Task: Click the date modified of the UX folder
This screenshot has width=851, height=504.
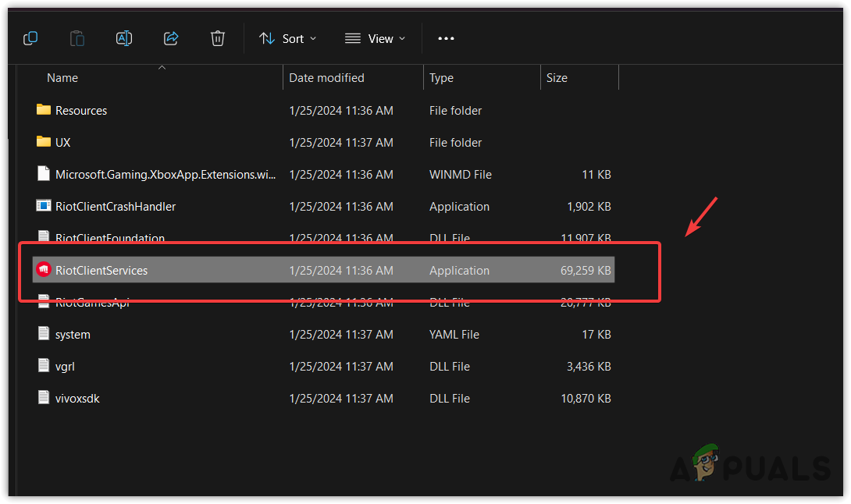Action: pos(341,143)
